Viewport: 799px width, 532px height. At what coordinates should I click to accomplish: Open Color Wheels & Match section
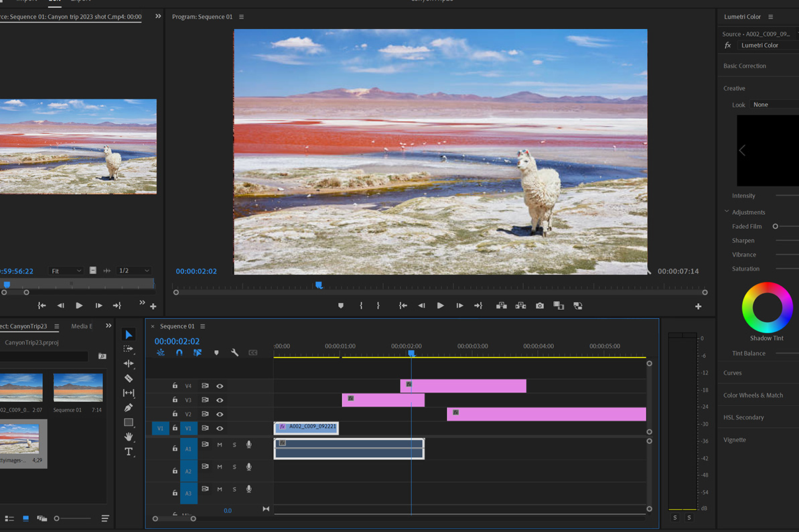[753, 395]
